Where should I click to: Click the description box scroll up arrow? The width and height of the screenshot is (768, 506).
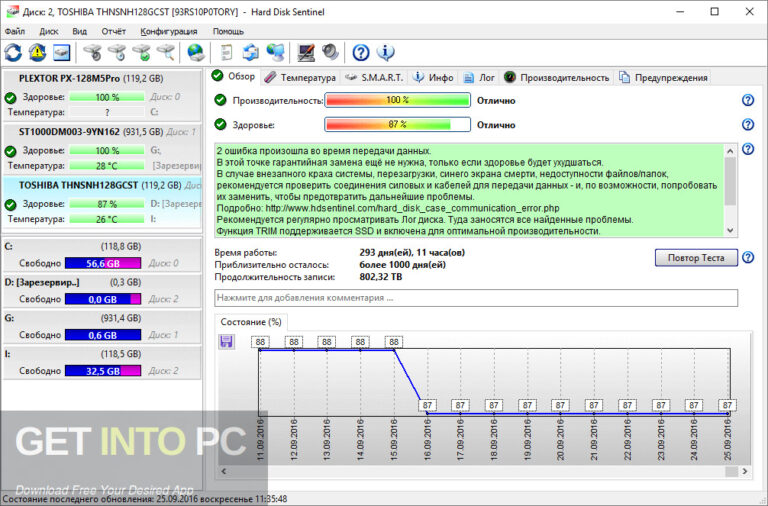[730, 151]
